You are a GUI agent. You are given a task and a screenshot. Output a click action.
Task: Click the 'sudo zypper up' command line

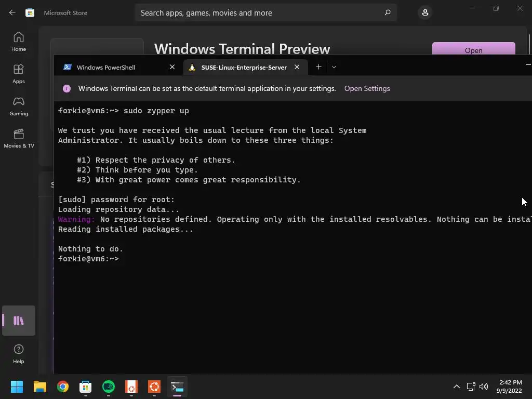coord(124,111)
